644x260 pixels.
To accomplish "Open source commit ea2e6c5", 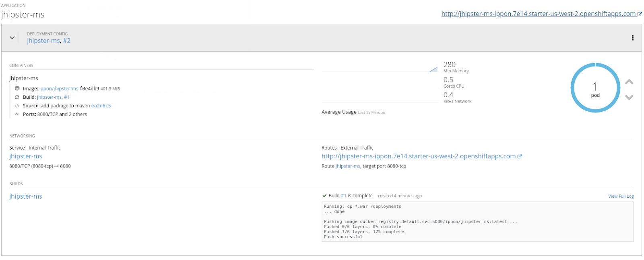I will tap(101, 106).
